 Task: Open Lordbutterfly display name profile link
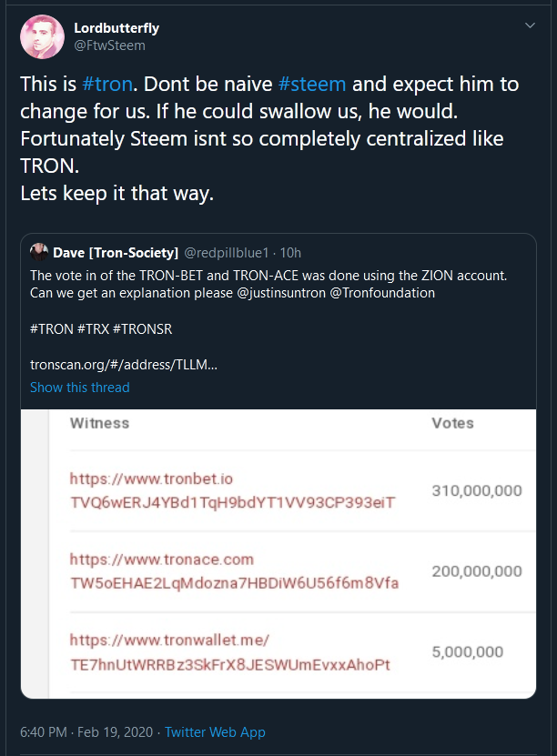116,28
